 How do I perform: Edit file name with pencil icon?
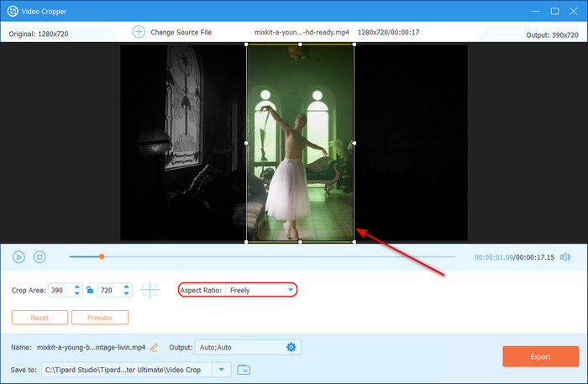point(154,347)
